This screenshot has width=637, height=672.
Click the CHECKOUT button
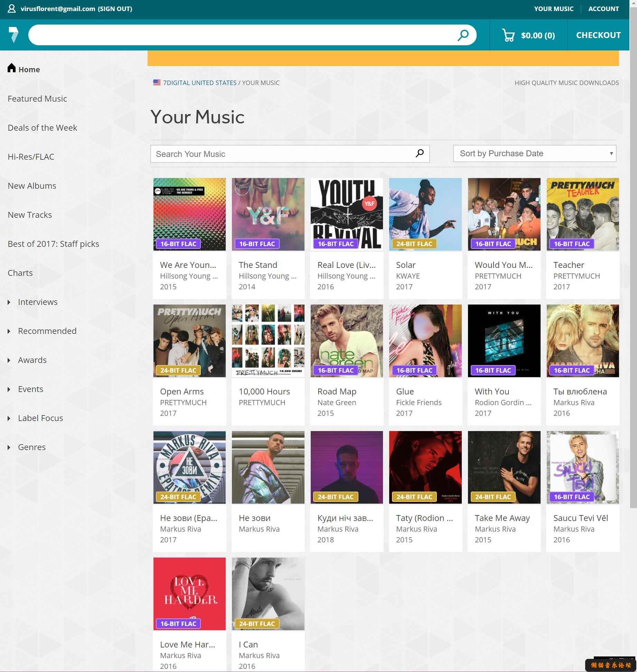[598, 35]
